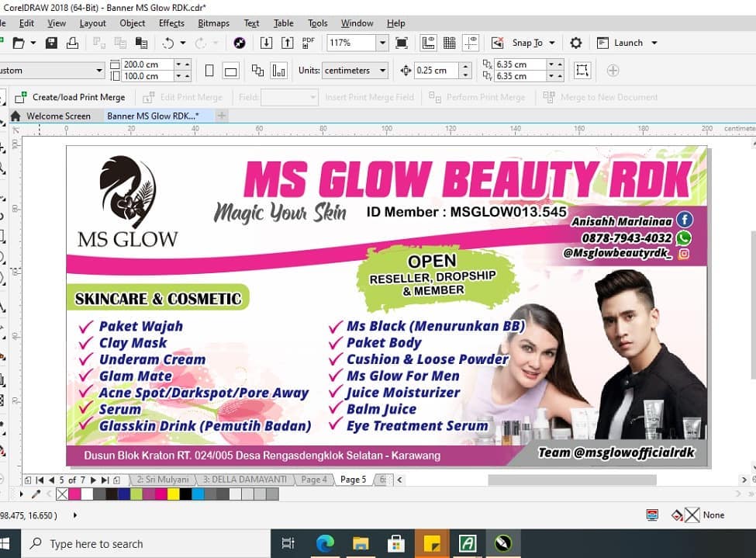756x558 pixels.
Task: Select the no-color X swatch in palette
Action: pos(62,494)
